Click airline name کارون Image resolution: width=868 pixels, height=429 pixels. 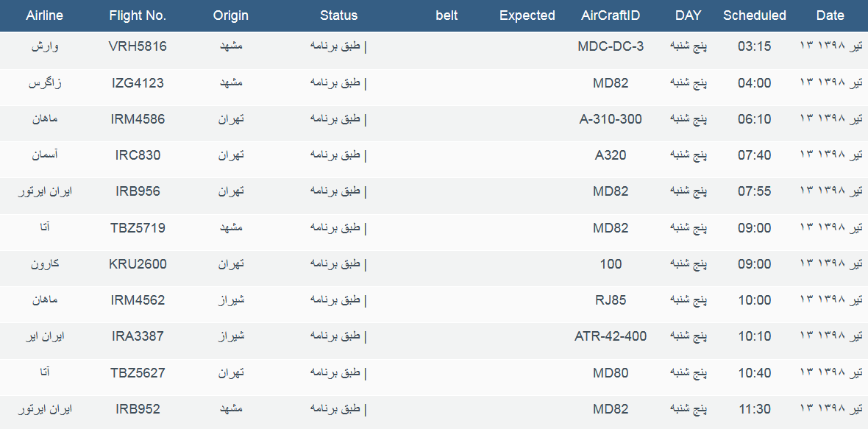click(x=45, y=263)
